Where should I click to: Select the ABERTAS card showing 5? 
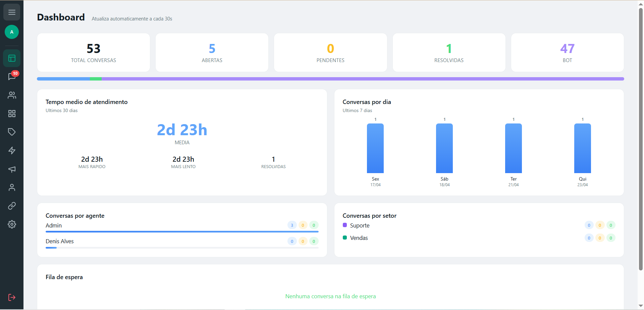tap(212, 52)
